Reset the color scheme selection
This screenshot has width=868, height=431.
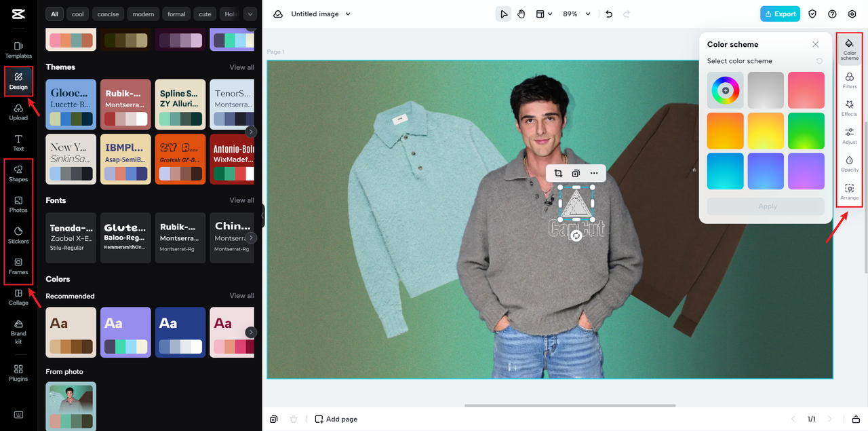(819, 61)
